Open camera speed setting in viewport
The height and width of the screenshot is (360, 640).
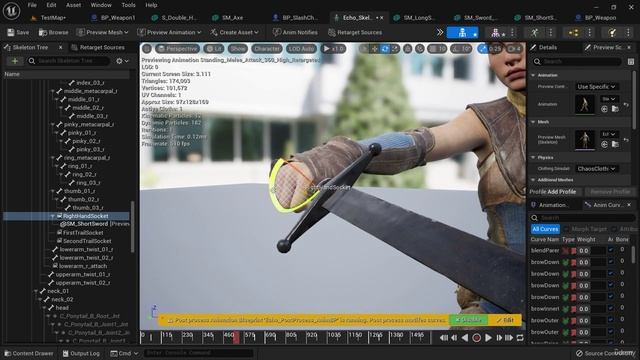pos(513,49)
